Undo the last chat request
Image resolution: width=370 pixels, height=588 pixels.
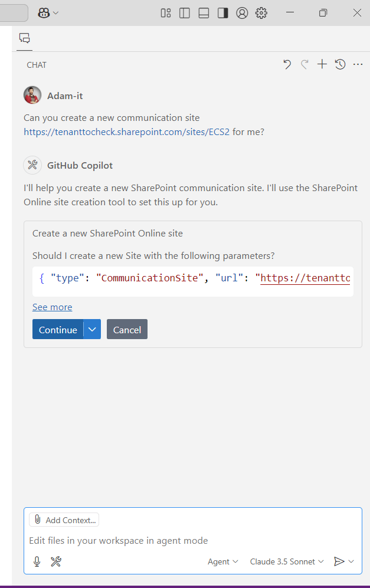(x=287, y=64)
